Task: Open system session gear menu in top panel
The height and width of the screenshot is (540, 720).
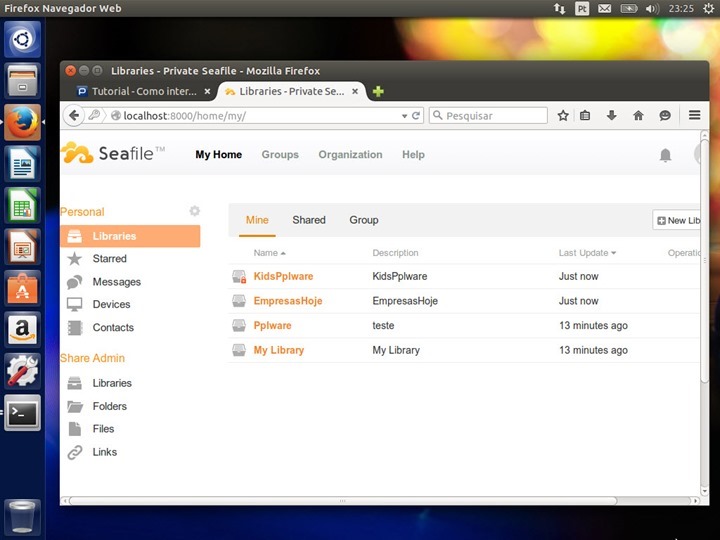Action: (708, 8)
